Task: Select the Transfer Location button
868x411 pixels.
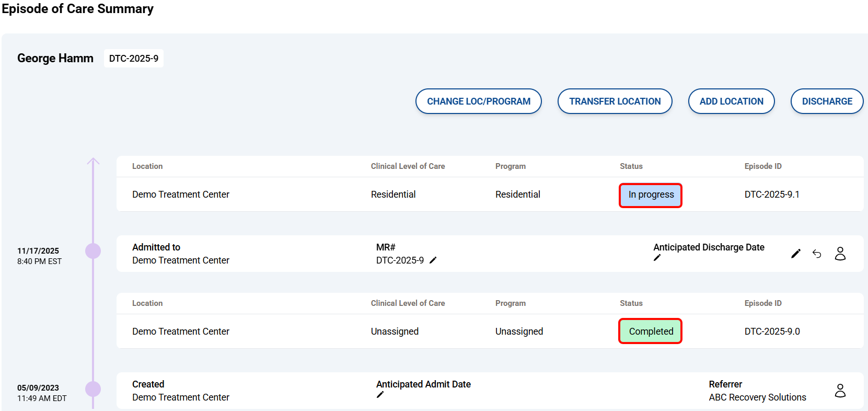Action: coord(615,101)
